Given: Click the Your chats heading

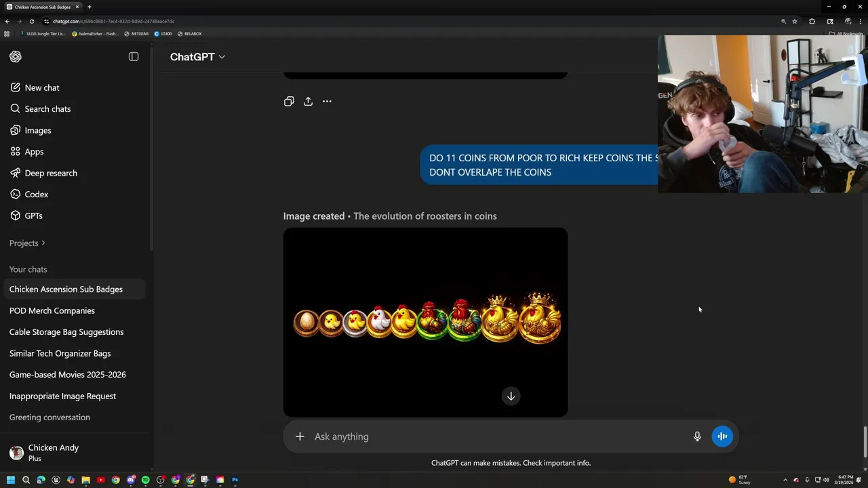Looking at the screenshot, I should [x=28, y=270].
